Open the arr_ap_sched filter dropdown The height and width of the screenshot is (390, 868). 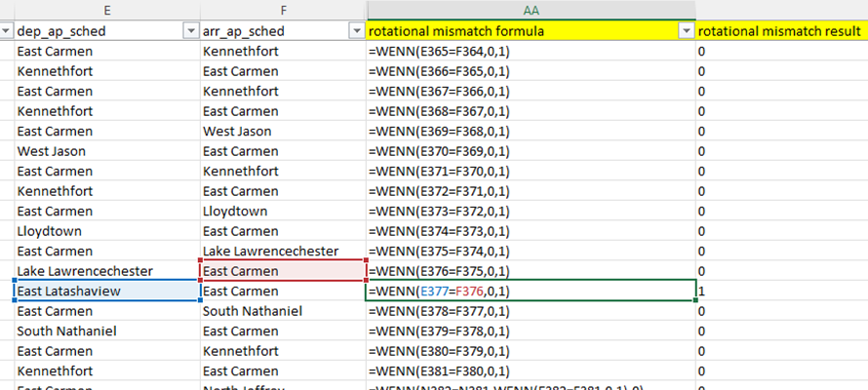357,31
